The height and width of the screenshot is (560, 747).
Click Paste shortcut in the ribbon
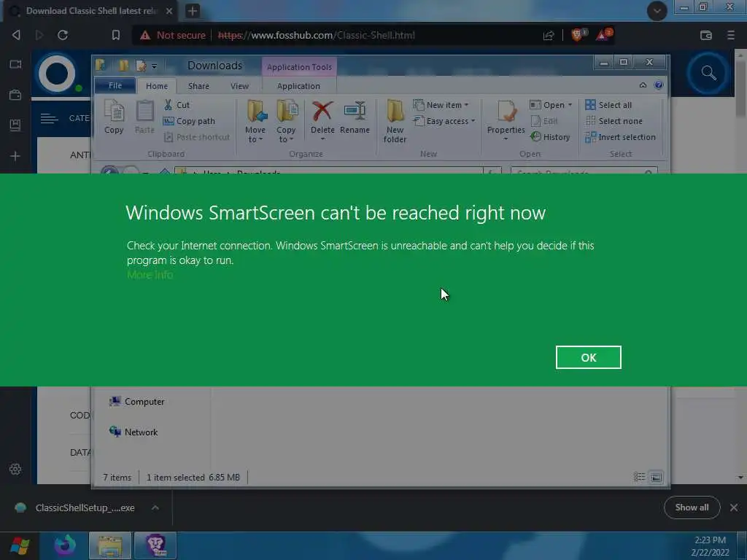pyautogui.click(x=197, y=137)
